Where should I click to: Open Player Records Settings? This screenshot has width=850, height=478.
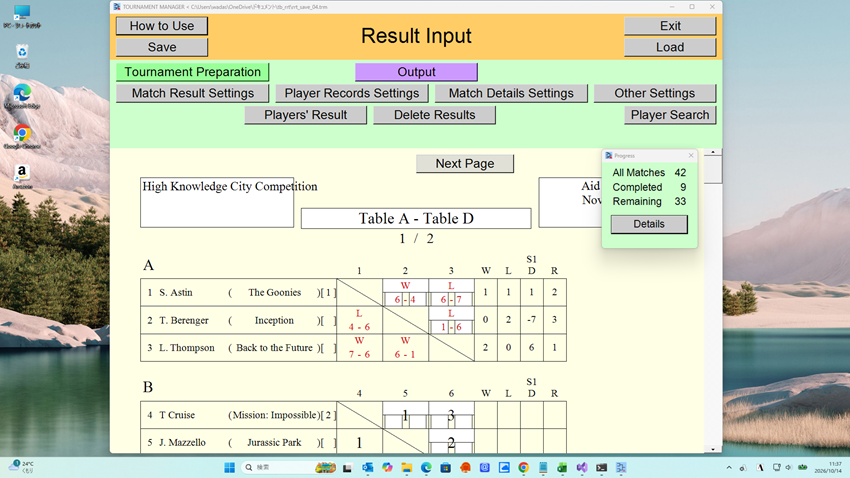352,93
